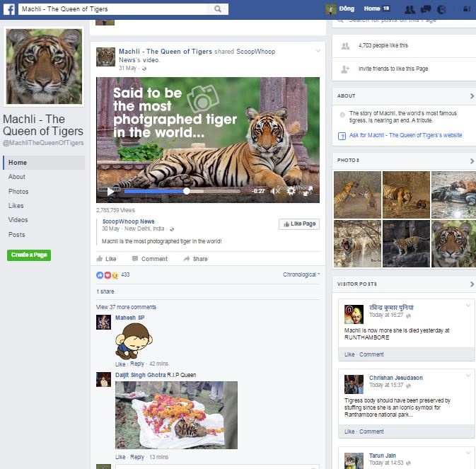Open friend requests icon in top bar

coord(410,9)
